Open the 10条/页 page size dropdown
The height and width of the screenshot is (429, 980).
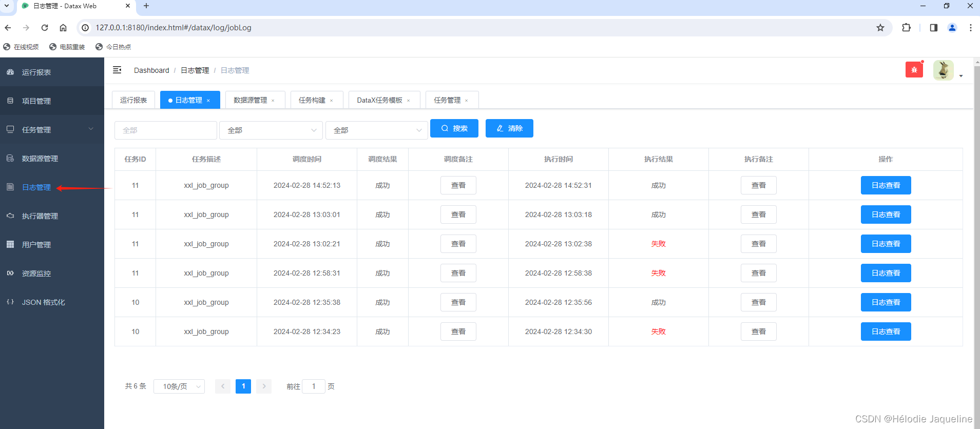(x=179, y=386)
